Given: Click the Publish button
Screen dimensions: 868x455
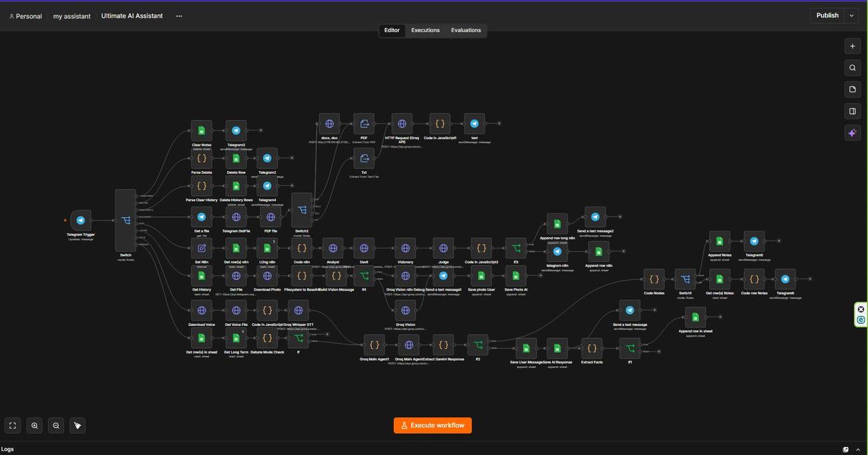Looking at the screenshot, I should (x=827, y=15).
